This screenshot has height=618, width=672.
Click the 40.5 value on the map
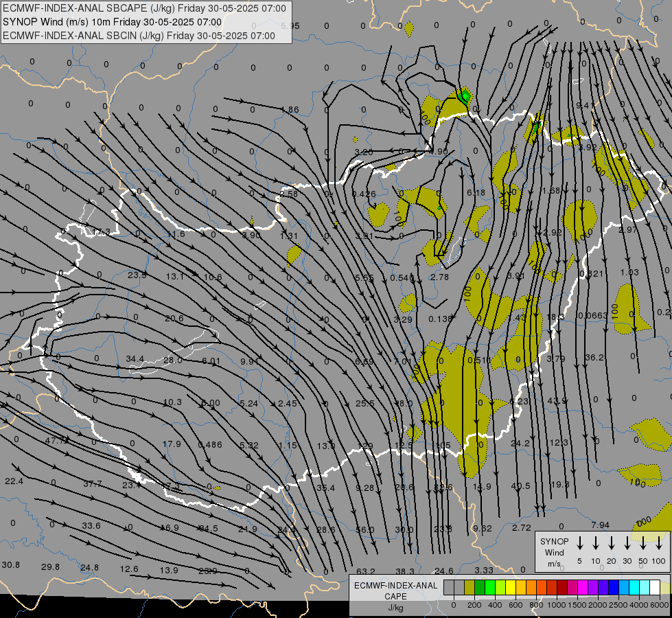pos(521,486)
